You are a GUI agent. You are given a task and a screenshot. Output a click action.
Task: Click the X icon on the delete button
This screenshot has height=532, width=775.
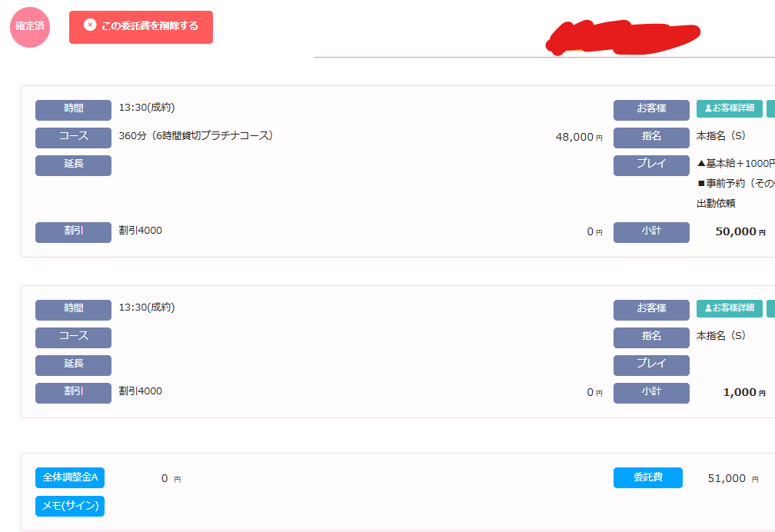90,25
